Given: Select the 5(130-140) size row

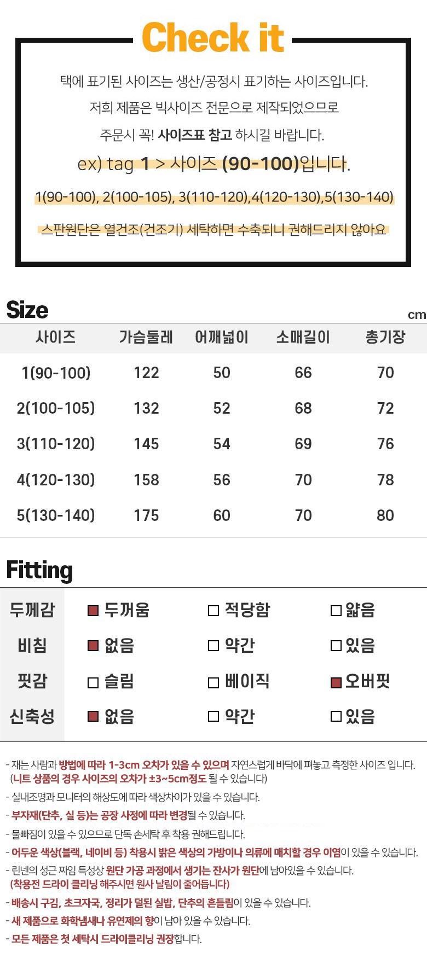Looking at the screenshot, I should coord(214,515).
